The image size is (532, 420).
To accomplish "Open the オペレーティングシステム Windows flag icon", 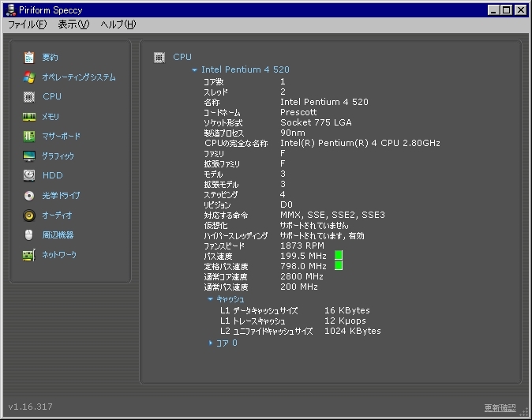I will [x=29, y=77].
